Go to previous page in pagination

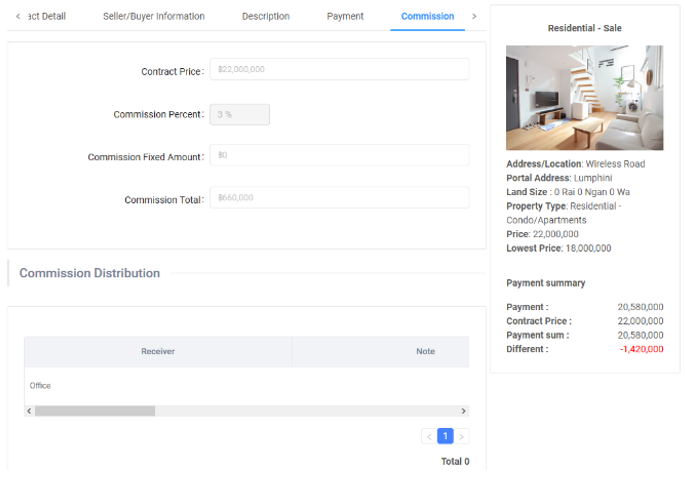[x=429, y=436]
